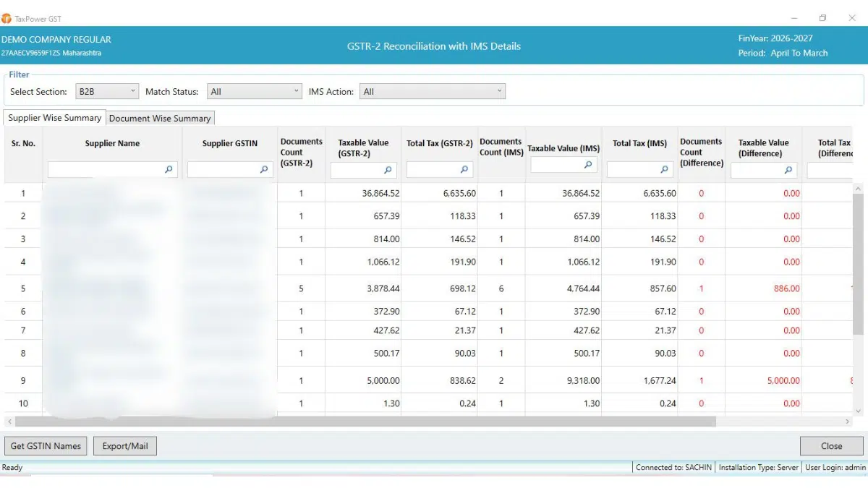Open the IMS Action dropdown

433,91
